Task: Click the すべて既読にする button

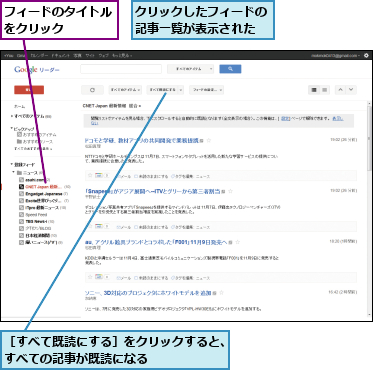Action: 162,90
